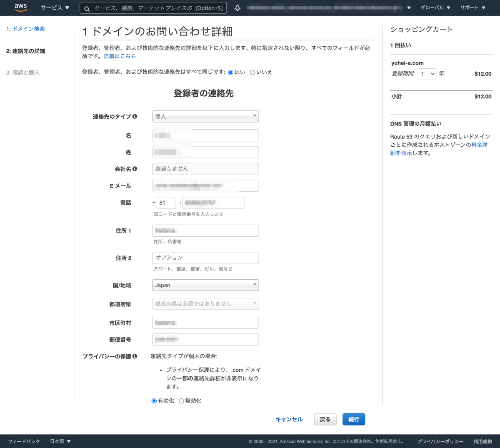Click the AWS logo
The image size is (500, 448).
[x=20, y=8]
